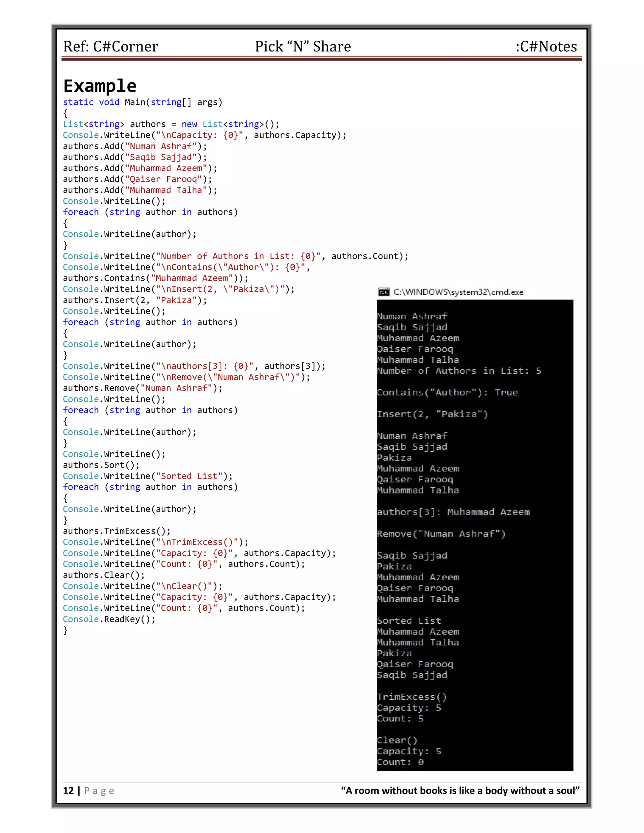Click the 'TrimExcess()' console output line
644x833 pixels.
point(412,697)
